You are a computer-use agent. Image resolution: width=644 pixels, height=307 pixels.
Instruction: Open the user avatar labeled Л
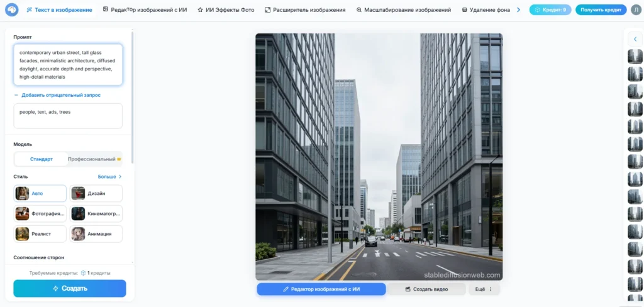(635, 10)
